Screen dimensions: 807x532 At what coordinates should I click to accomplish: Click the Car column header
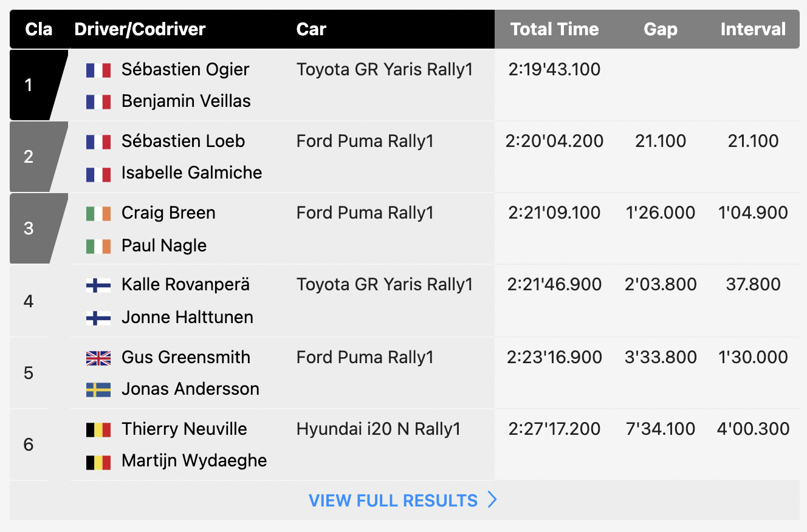311,29
